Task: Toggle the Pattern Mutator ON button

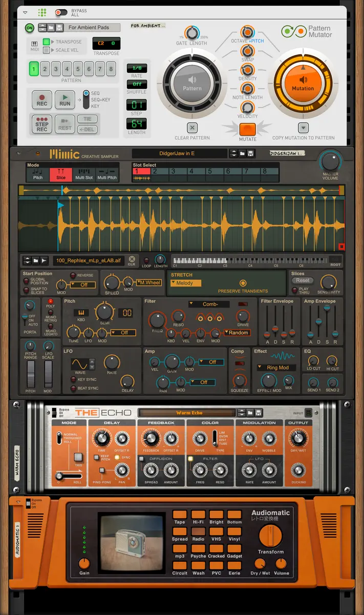Action: (29, 28)
